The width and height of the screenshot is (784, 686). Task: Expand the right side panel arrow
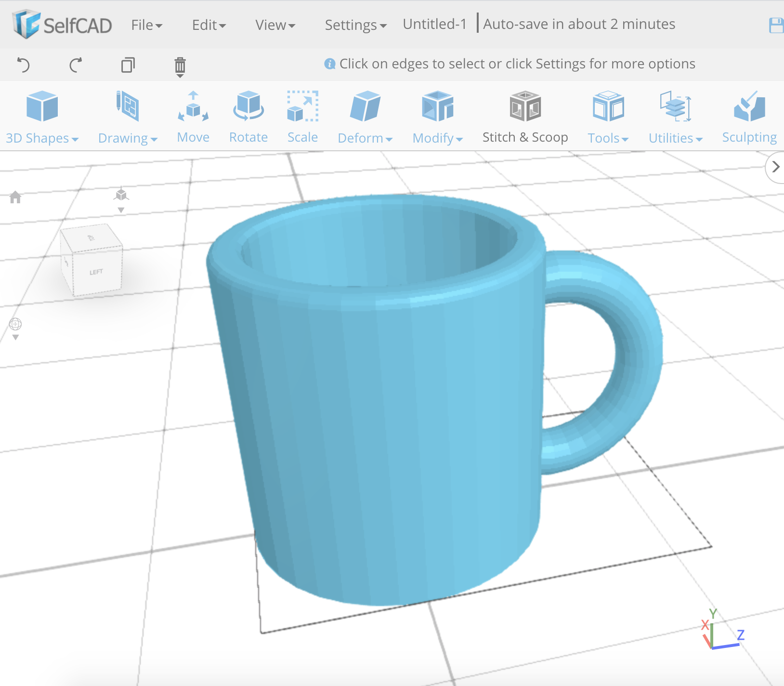tap(775, 167)
